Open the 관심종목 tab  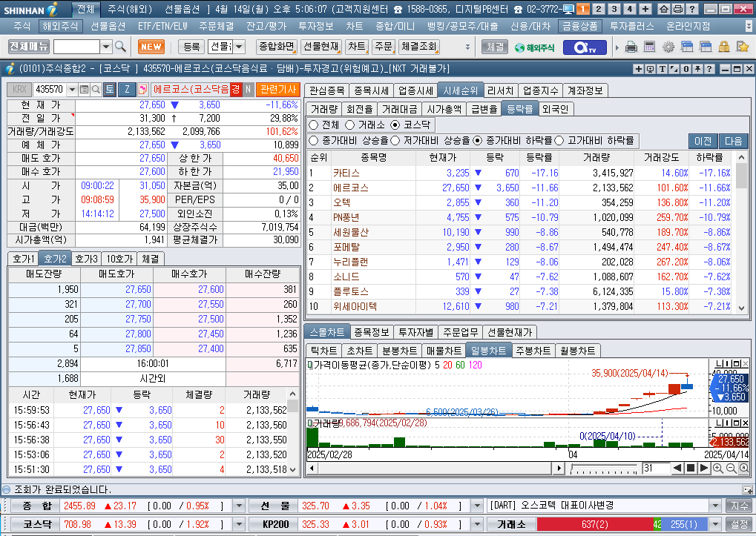coord(327,90)
